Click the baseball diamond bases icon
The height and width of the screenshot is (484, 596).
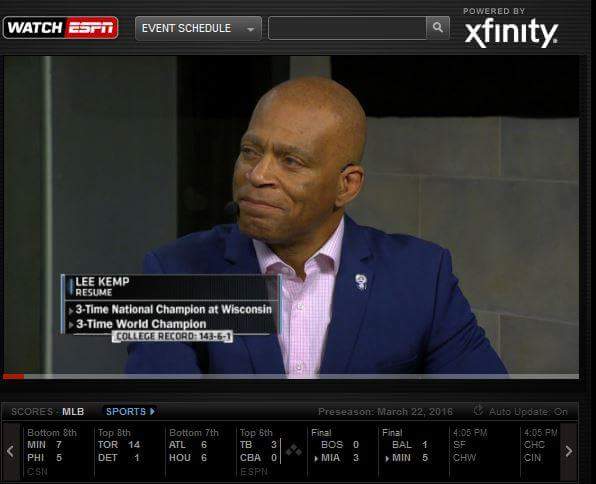(x=293, y=451)
